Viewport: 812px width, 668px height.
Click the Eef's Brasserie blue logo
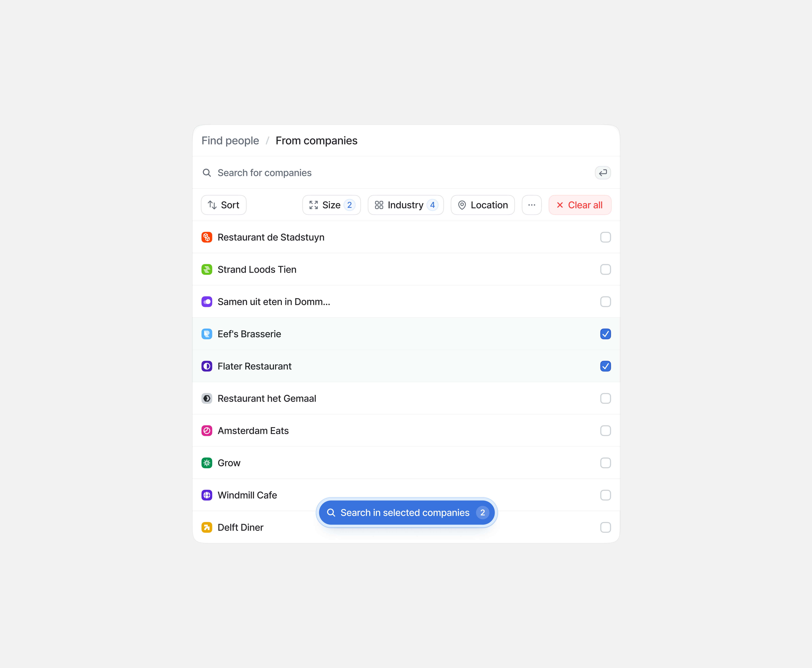pos(207,334)
